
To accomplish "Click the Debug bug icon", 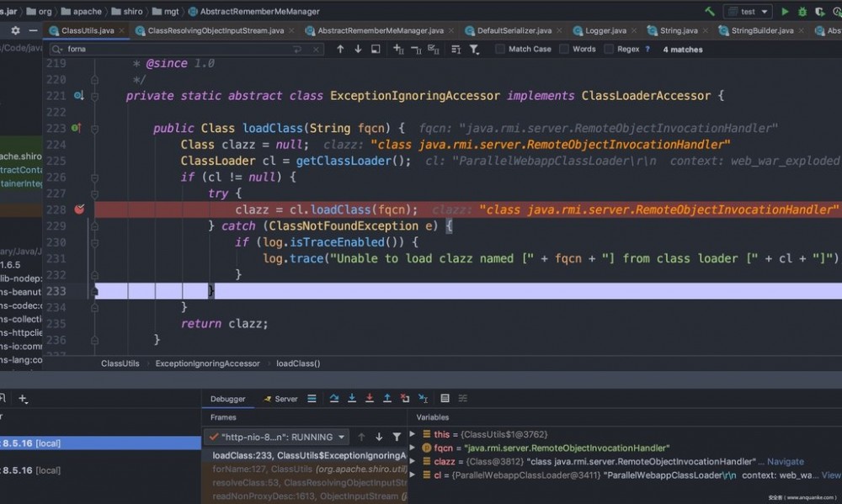I will [x=802, y=12].
